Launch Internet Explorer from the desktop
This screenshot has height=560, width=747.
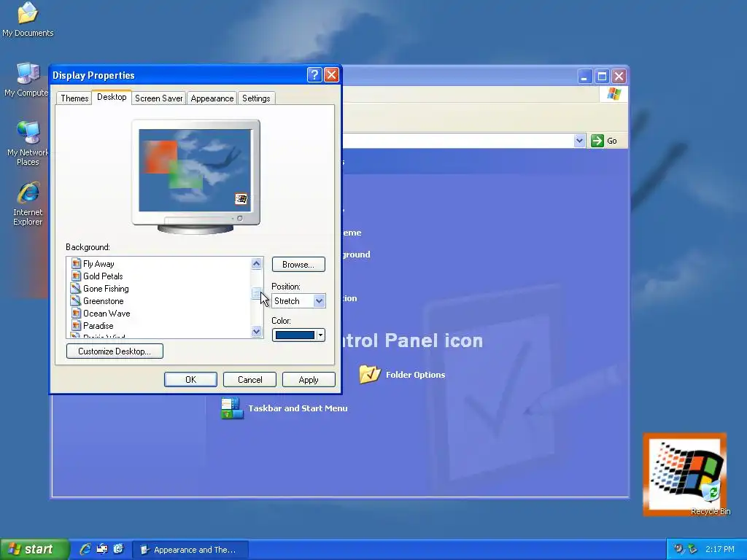click(28, 203)
